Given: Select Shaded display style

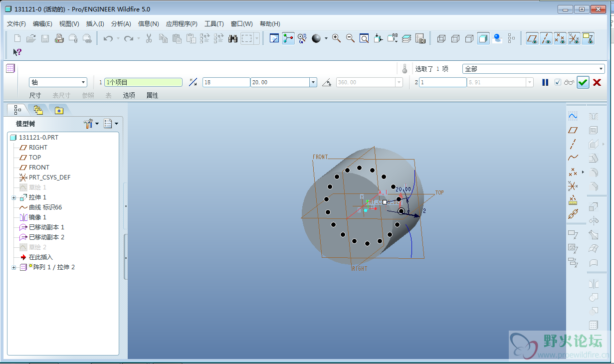Looking at the screenshot, I should (483, 38).
